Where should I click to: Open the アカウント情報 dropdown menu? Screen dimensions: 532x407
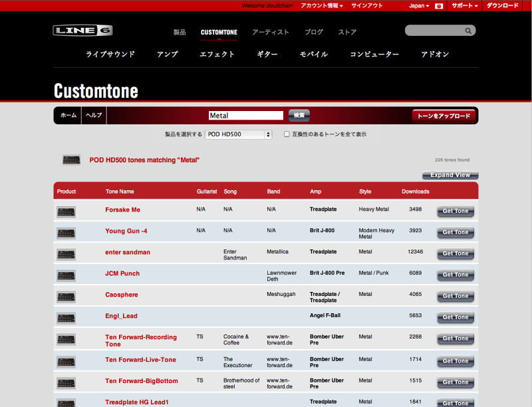coord(322,6)
